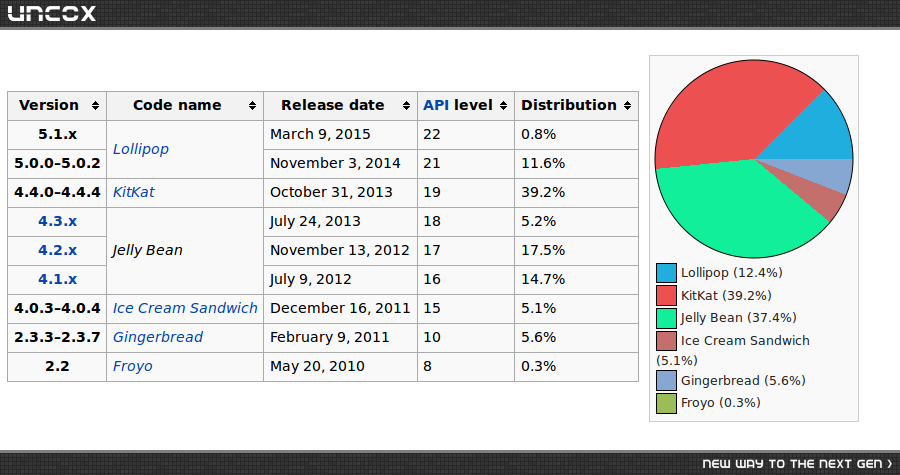900x475 pixels.
Task: Open the 4.3.x version link
Action: click(57, 221)
